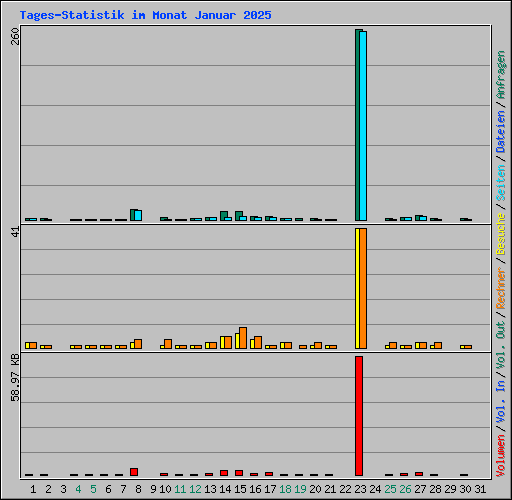Screen dimensions: 512x500
Task: Click the tall orange Rechner bar for day 23
Action: click(x=363, y=288)
